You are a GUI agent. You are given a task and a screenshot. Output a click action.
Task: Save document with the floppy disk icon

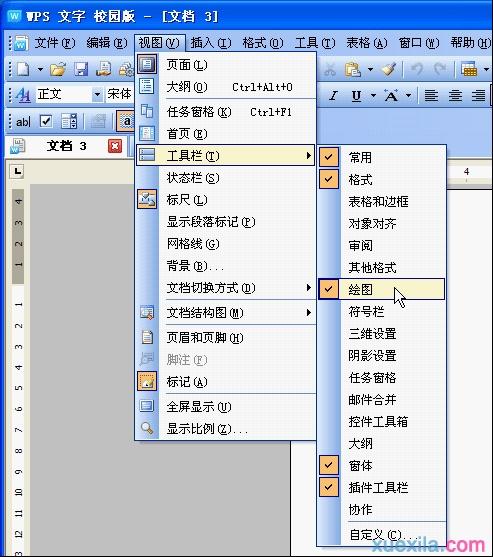click(x=81, y=69)
